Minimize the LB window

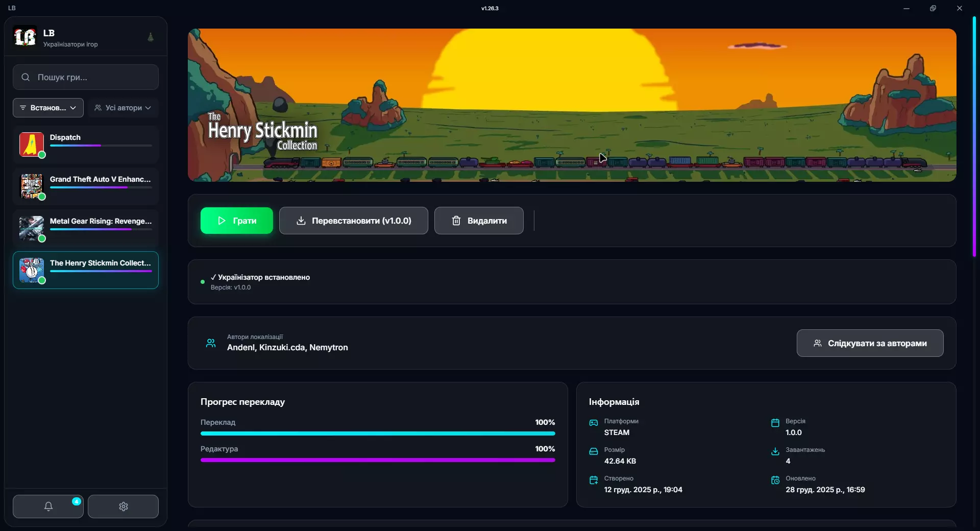pyautogui.click(x=906, y=8)
